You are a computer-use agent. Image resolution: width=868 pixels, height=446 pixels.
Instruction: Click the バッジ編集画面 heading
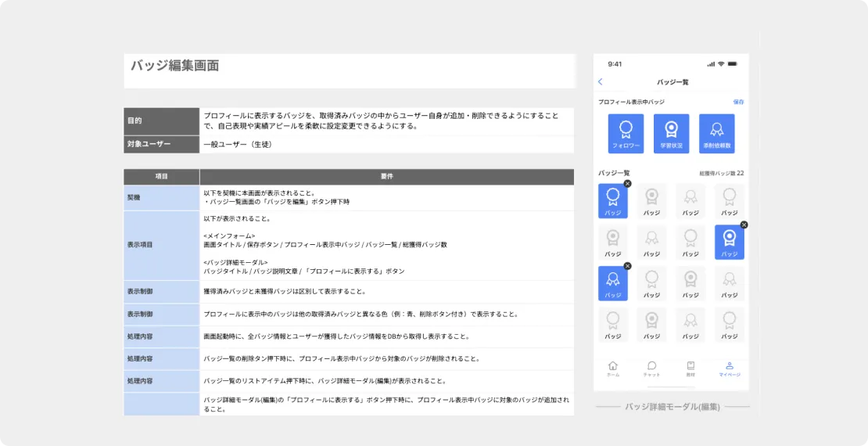(175, 66)
